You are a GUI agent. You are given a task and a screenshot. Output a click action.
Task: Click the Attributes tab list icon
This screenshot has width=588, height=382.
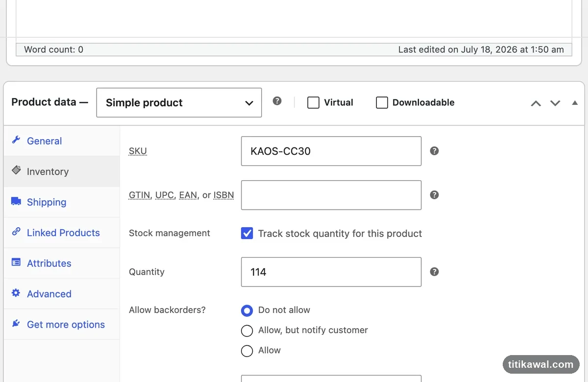16,263
